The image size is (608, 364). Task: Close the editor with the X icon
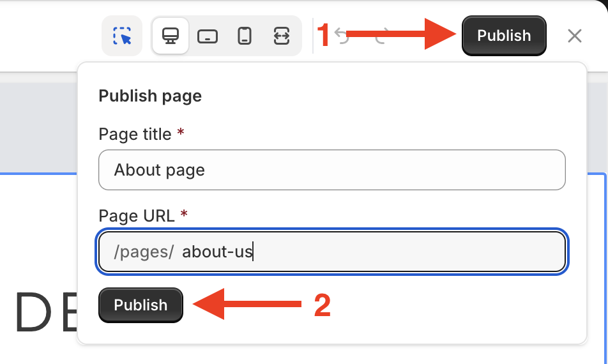point(574,36)
